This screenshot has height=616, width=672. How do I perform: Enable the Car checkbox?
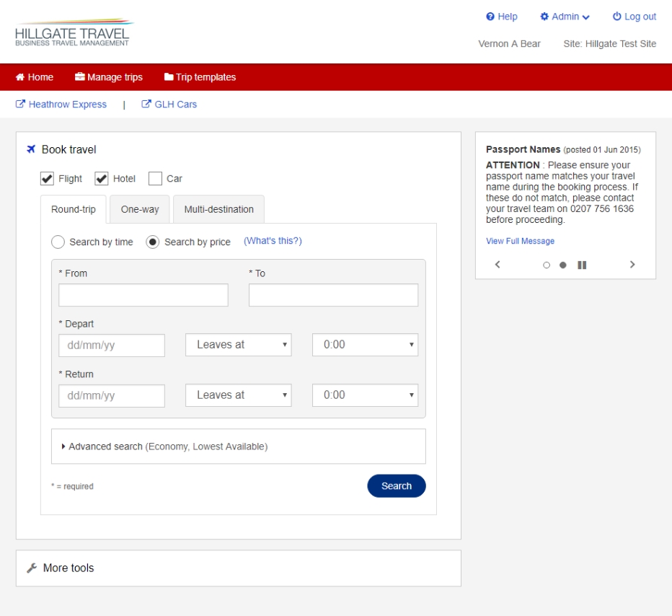pyautogui.click(x=155, y=179)
